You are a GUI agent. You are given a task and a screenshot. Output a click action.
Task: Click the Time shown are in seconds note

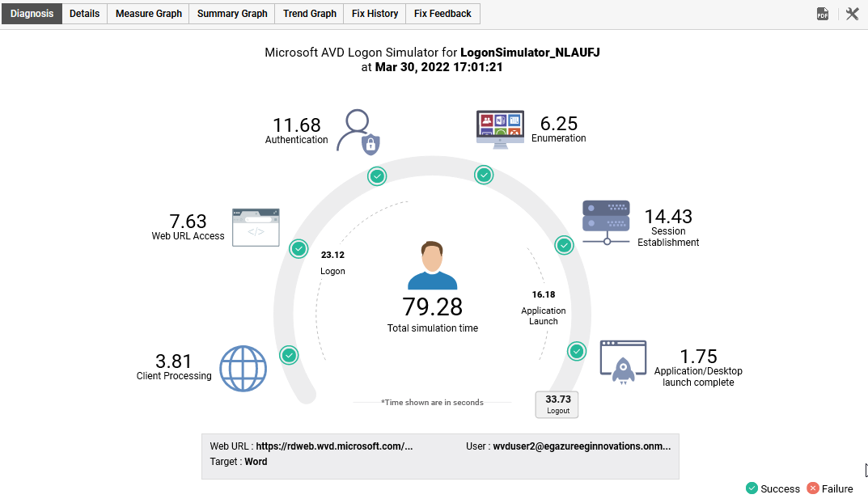(x=432, y=402)
